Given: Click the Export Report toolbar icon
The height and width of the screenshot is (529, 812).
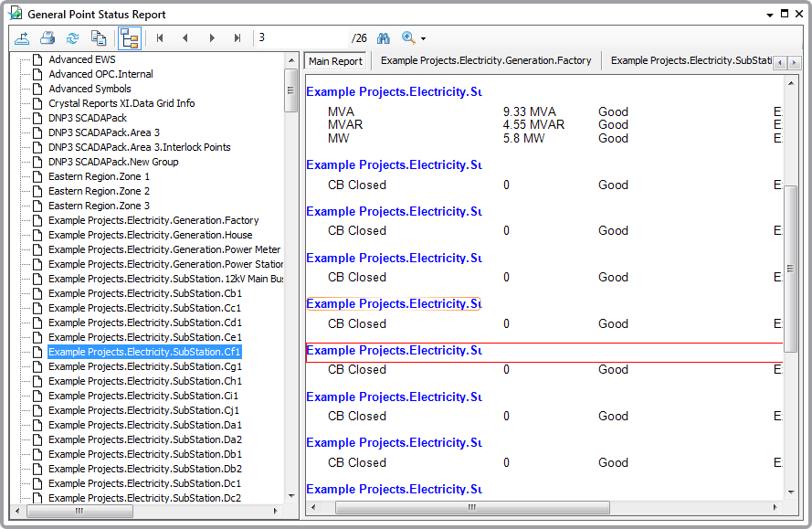Looking at the screenshot, I should (x=22, y=38).
